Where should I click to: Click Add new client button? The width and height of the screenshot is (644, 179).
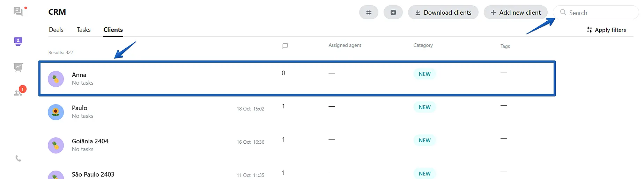point(515,13)
